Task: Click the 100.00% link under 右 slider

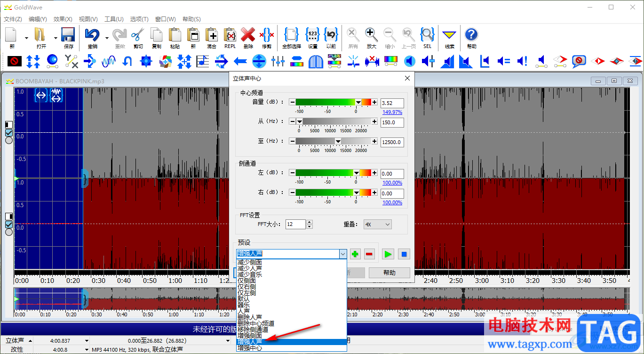Action: (x=392, y=202)
